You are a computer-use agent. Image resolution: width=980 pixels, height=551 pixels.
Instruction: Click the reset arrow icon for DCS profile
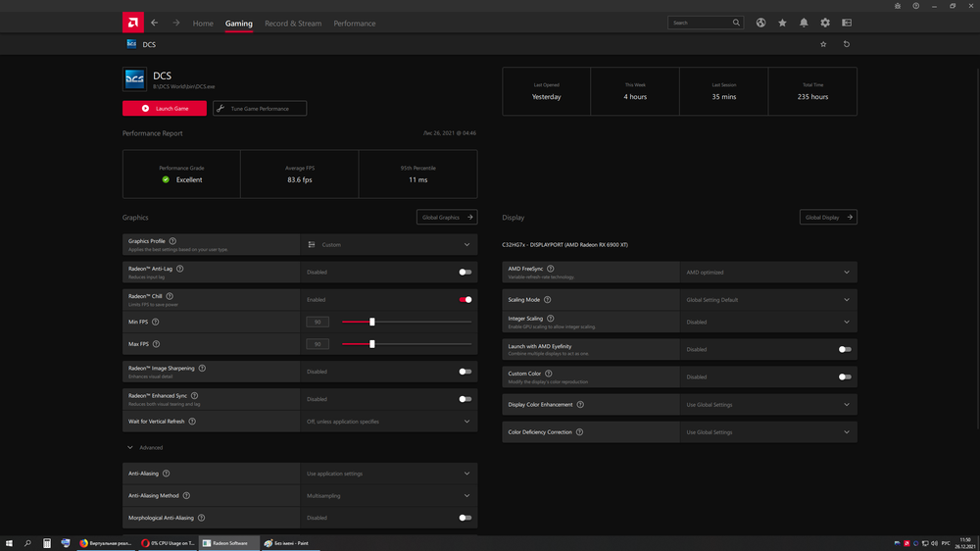847,44
